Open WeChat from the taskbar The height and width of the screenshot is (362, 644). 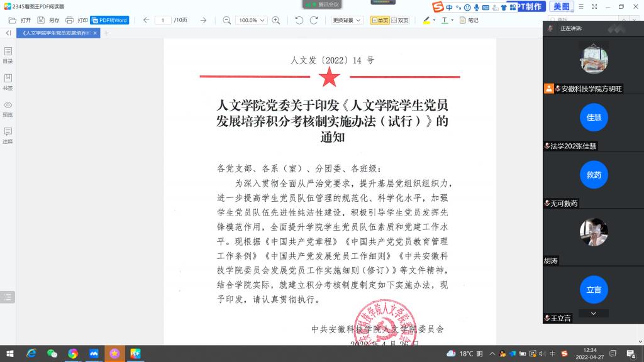tap(52, 354)
